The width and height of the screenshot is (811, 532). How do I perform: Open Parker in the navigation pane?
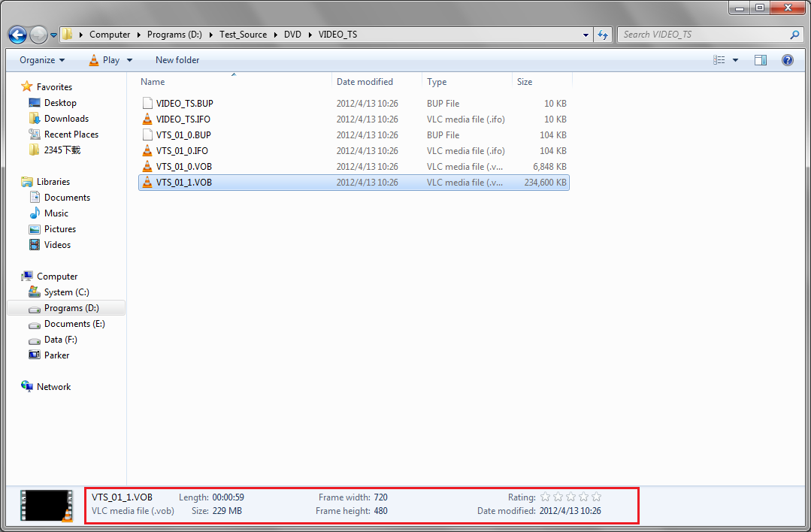pyautogui.click(x=56, y=355)
